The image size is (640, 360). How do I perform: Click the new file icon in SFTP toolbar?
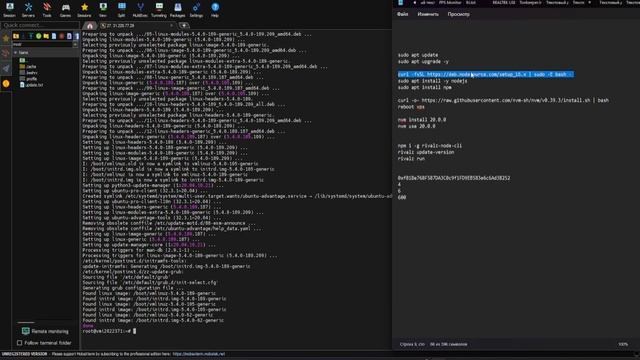coord(54,36)
